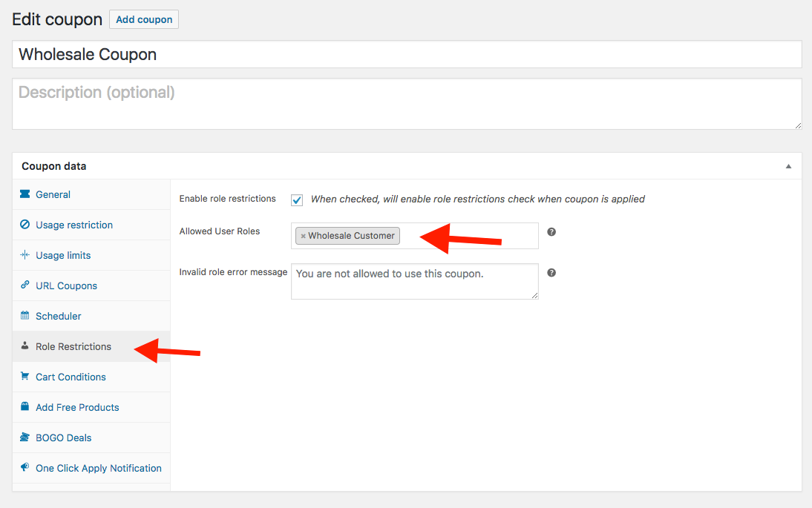Click help icon beside Allowed User Roles
The width and height of the screenshot is (812, 508).
click(x=551, y=232)
